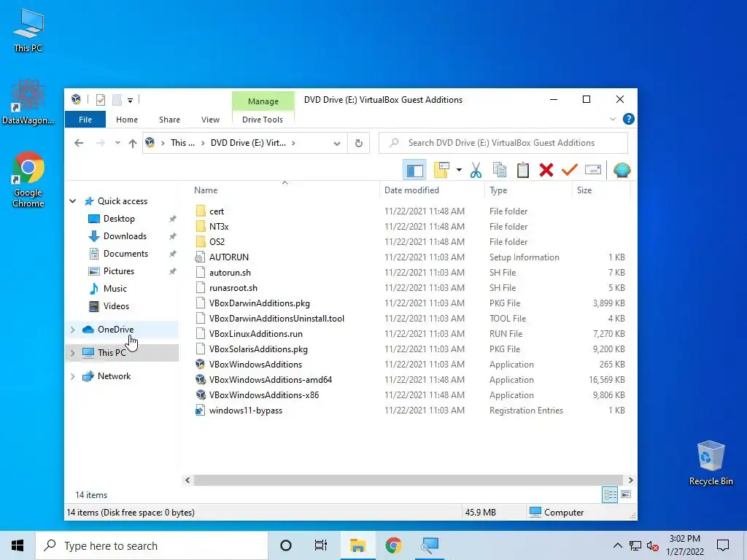Open the File menu

click(x=85, y=120)
